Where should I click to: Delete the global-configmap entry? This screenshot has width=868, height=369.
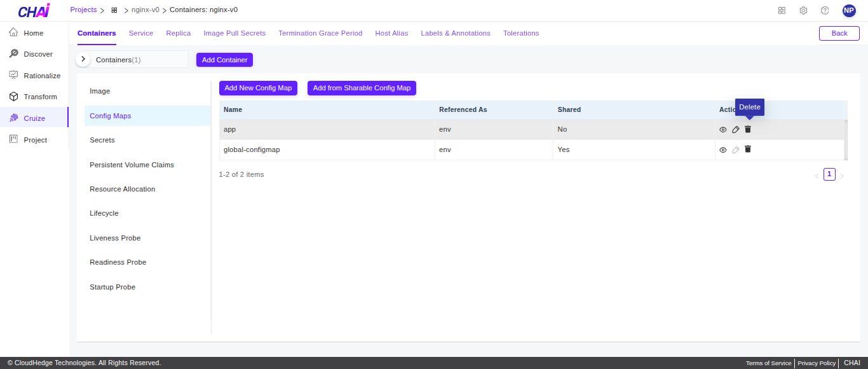747,150
